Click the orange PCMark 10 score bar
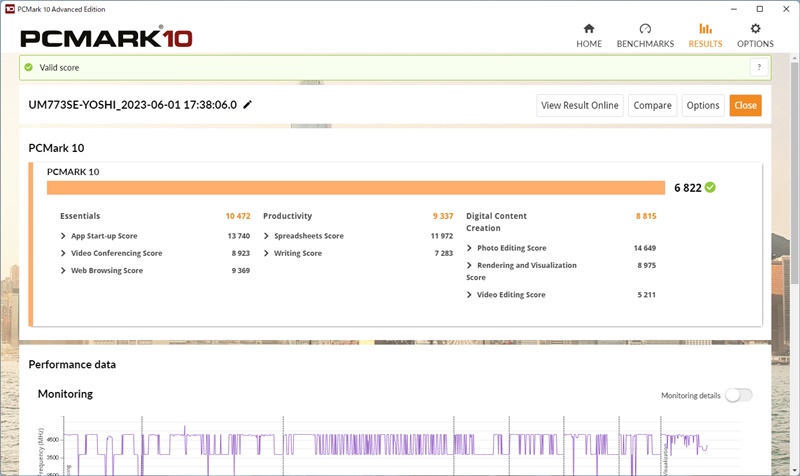This screenshot has height=476, width=800. (x=355, y=188)
